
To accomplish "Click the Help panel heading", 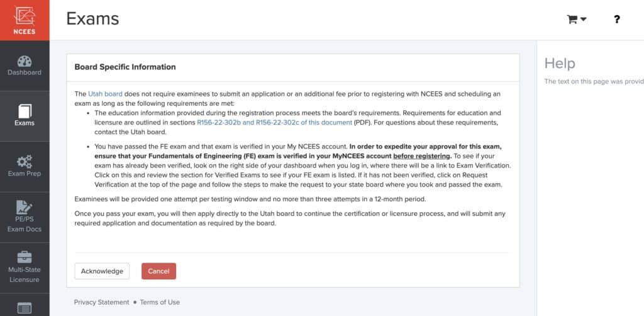I will (560, 63).
